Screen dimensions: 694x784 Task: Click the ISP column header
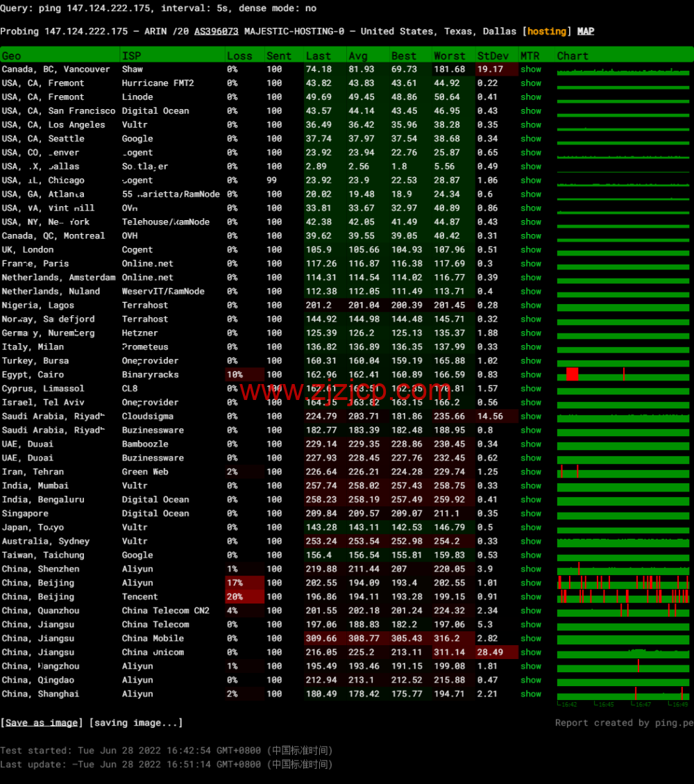pos(131,56)
